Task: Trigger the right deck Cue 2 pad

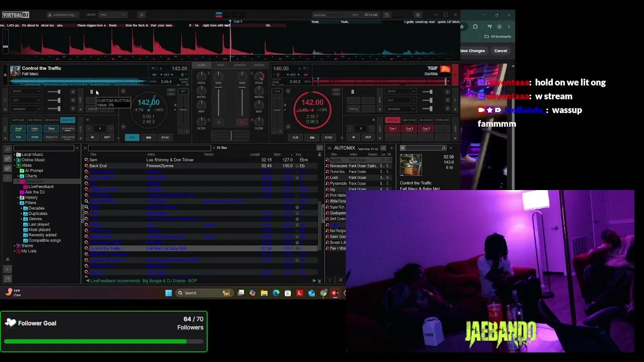Action: pos(410,129)
